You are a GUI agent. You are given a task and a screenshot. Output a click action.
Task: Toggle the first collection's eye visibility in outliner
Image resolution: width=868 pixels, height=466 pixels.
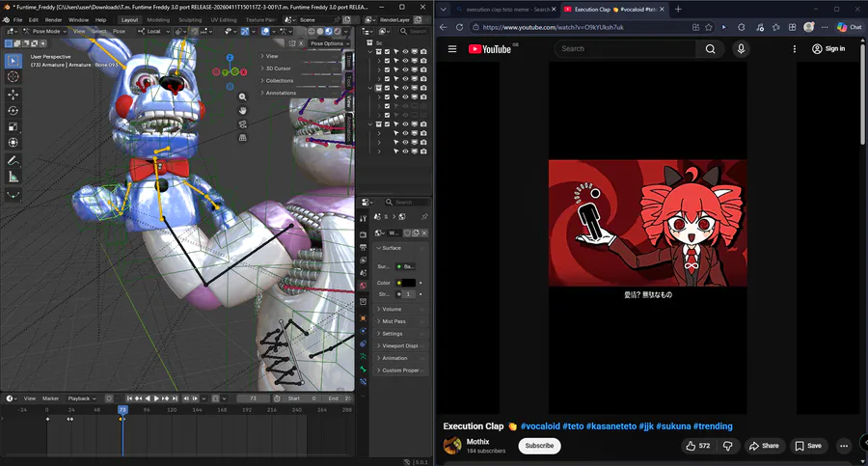405,51
